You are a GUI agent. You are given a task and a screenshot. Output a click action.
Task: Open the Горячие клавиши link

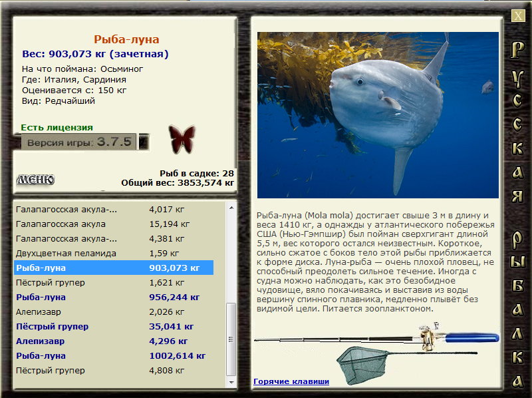[291, 381]
